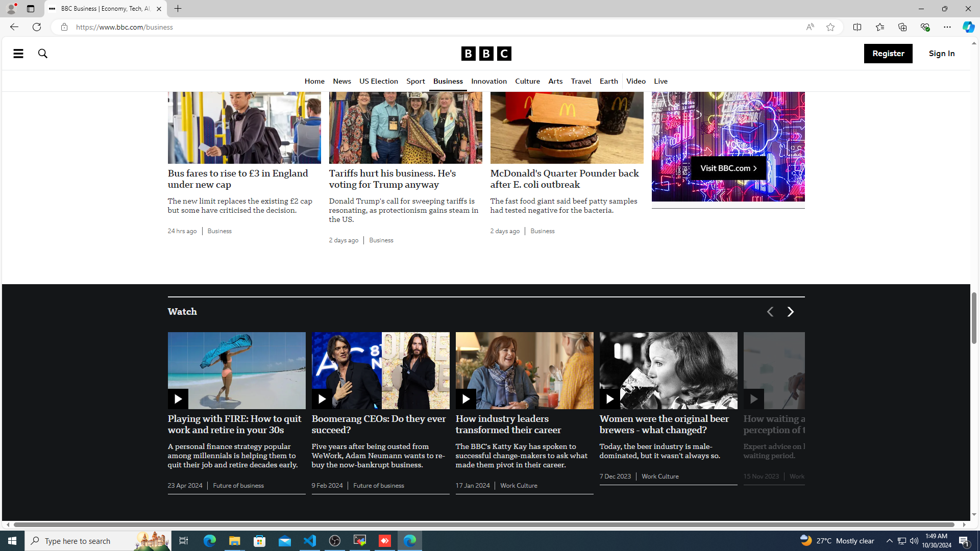Click the Register button
This screenshot has height=551, width=980.
888,54
